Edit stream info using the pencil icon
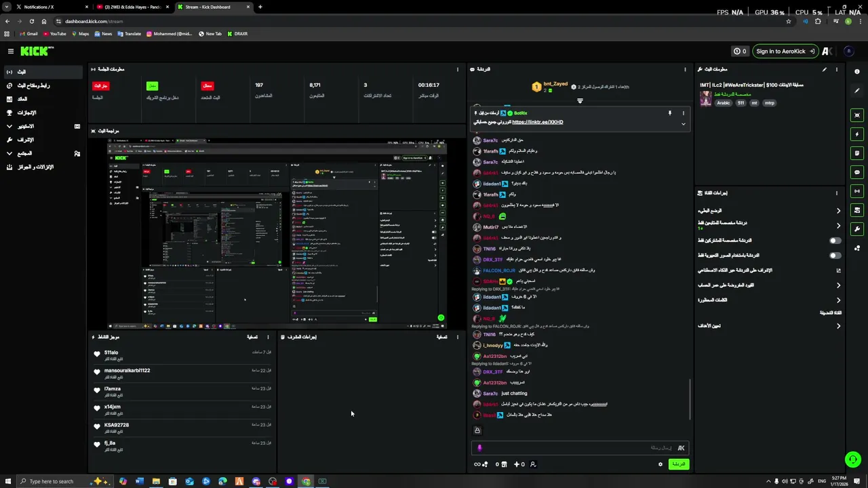Image resolution: width=868 pixels, height=488 pixels. coord(825,69)
